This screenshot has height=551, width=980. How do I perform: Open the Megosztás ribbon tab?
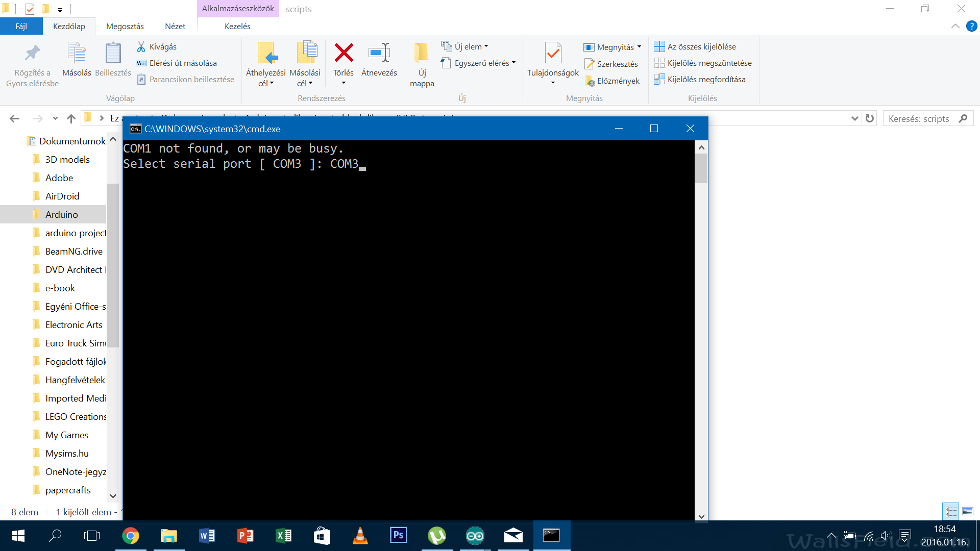[125, 26]
